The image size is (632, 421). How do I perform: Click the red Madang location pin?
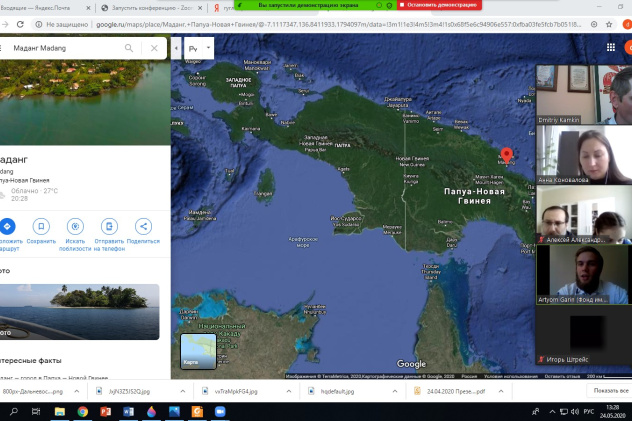(506, 155)
